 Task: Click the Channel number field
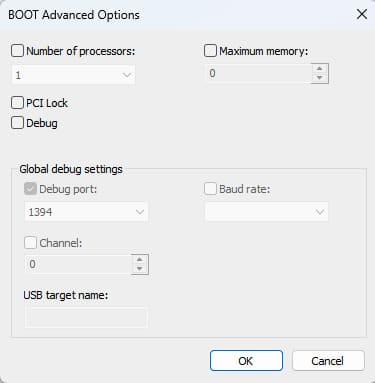coord(78,264)
